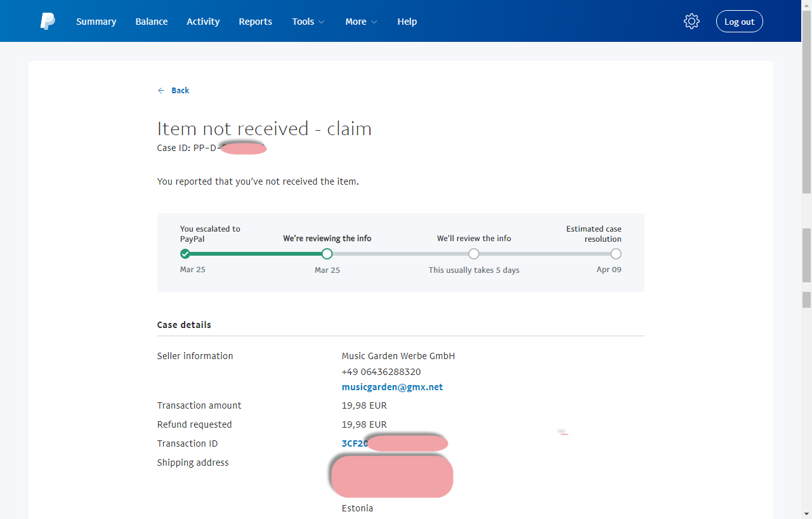
Task: Select the 'Item not received - claim' heading
Action: point(265,129)
